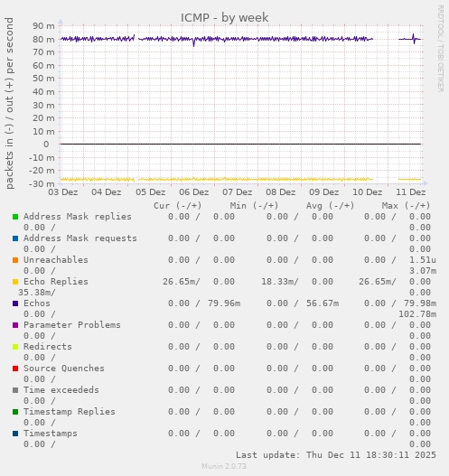This screenshot has height=476, width=449.
Task: Select the 'Parameter Problems' legend label
Action: [72, 325]
